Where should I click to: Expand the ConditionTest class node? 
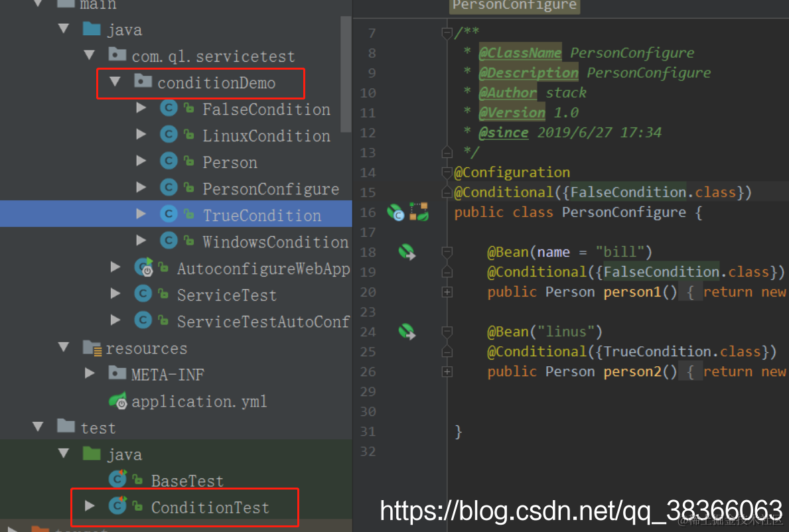pyautogui.click(x=90, y=506)
